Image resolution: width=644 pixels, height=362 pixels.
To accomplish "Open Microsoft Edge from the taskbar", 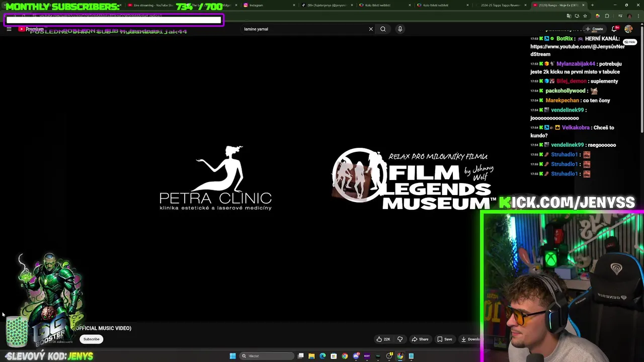I will 323,356.
